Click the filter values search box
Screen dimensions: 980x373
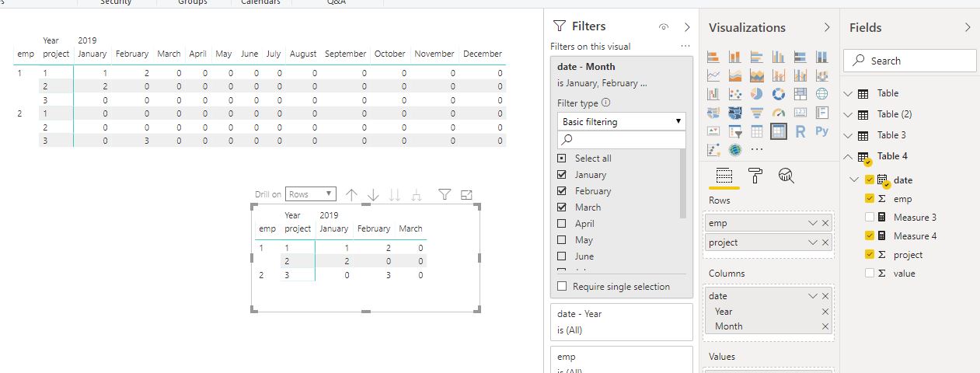[622, 140]
